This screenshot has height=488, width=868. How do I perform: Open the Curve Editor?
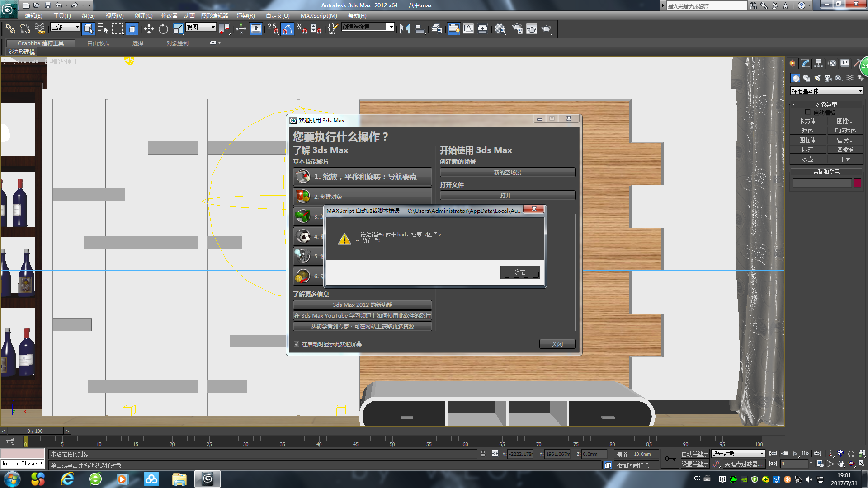tap(468, 29)
